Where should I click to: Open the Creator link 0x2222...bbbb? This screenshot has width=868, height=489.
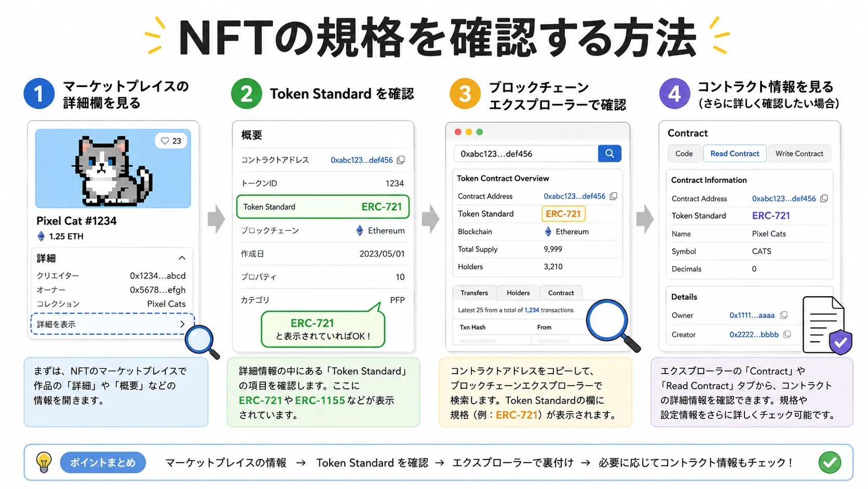[754, 335]
